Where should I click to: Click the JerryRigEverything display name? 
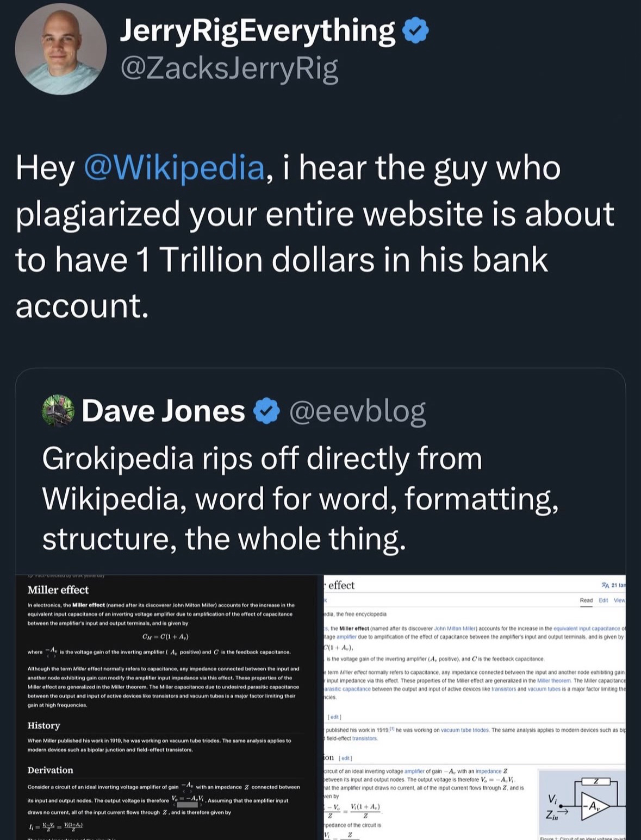[x=258, y=30]
